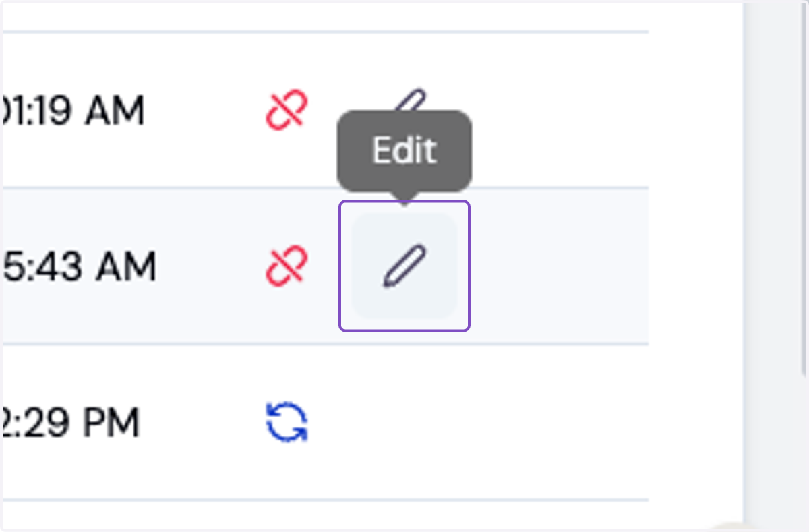
Task: Click the scrollbar thumb at the right edge
Action: [806, 189]
